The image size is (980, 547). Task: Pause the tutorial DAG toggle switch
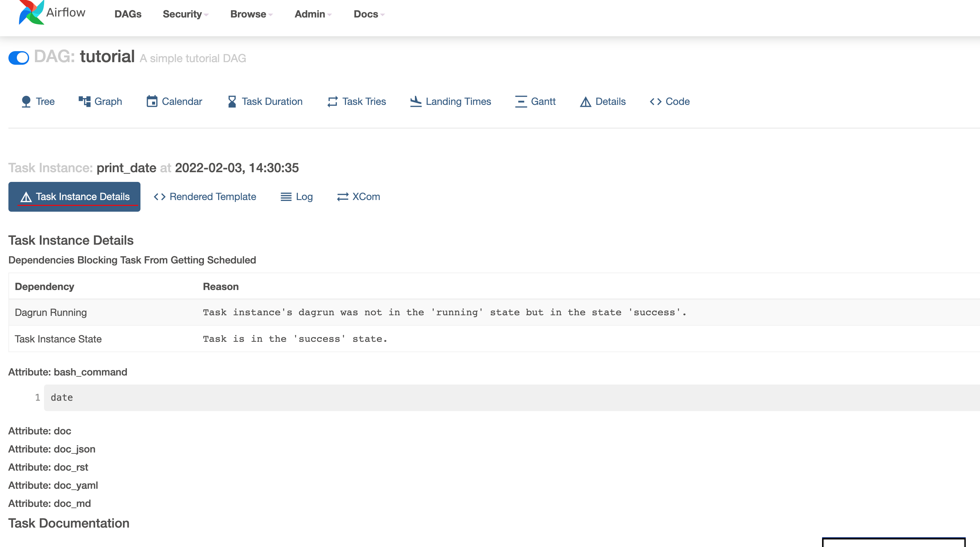(x=19, y=58)
